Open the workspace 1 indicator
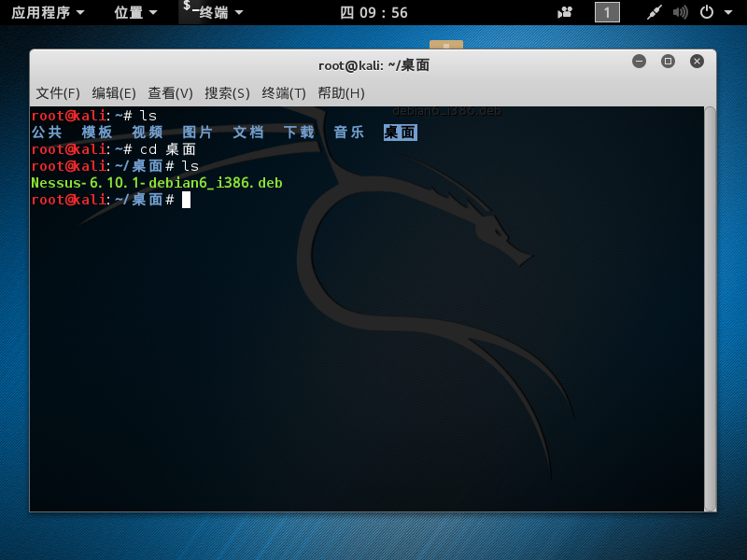The height and width of the screenshot is (560, 747). tap(607, 12)
